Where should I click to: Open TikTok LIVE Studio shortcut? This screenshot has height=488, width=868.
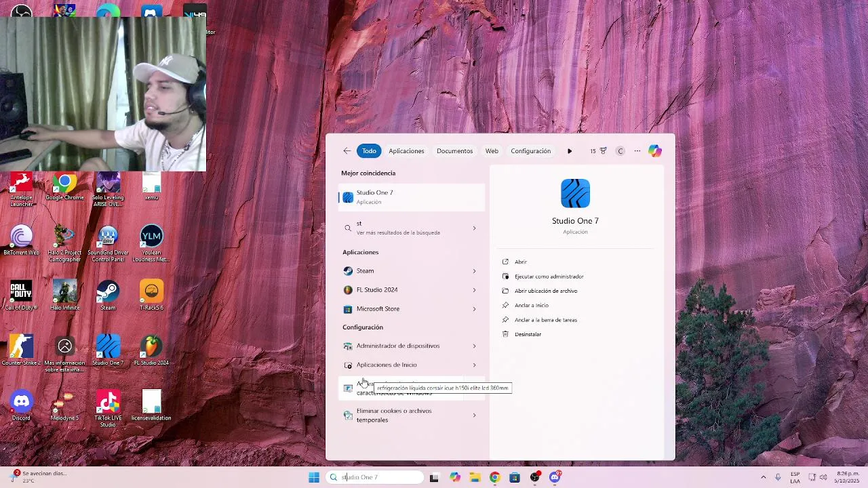point(108,409)
